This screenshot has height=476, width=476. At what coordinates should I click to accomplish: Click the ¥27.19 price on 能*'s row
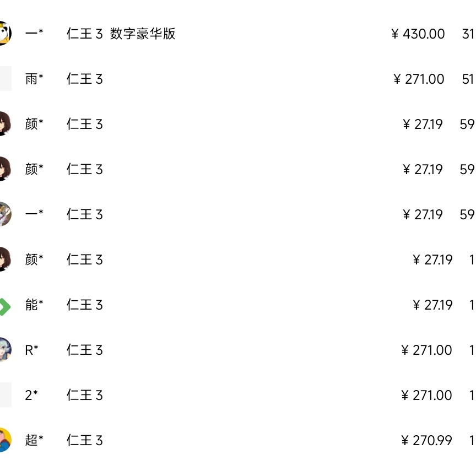(432, 305)
